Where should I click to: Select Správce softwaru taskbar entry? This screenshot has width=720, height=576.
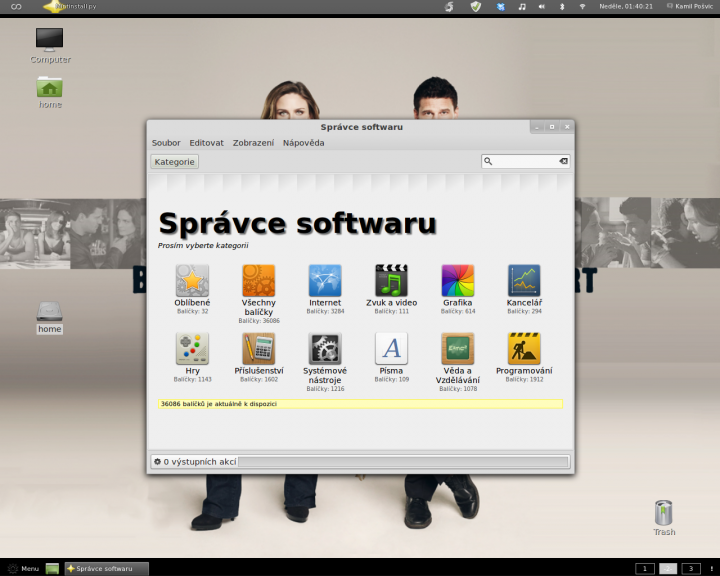tap(107, 569)
